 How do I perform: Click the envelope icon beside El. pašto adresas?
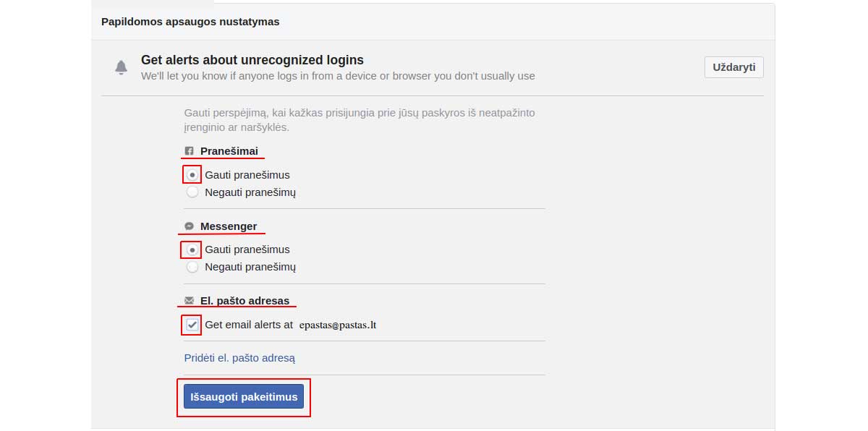(190, 301)
